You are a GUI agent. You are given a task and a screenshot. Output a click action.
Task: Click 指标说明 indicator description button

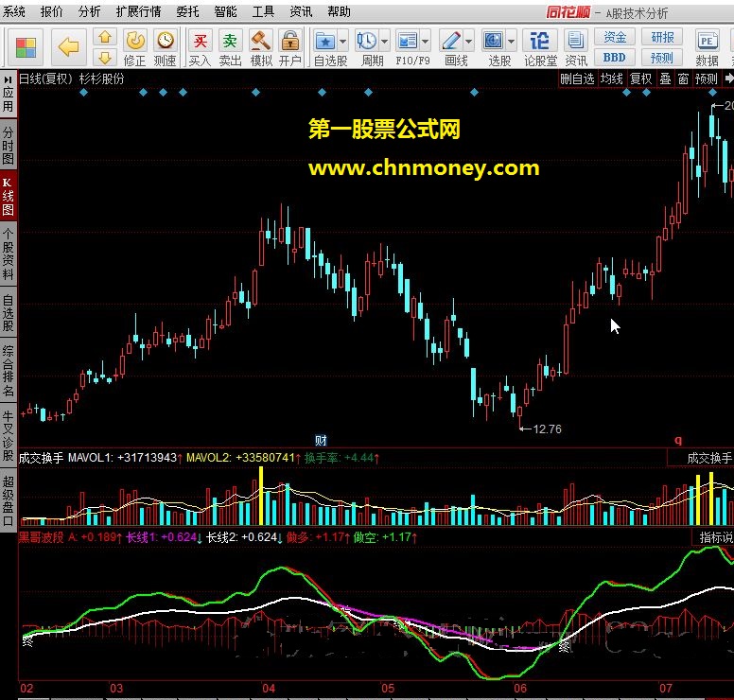coord(713,537)
